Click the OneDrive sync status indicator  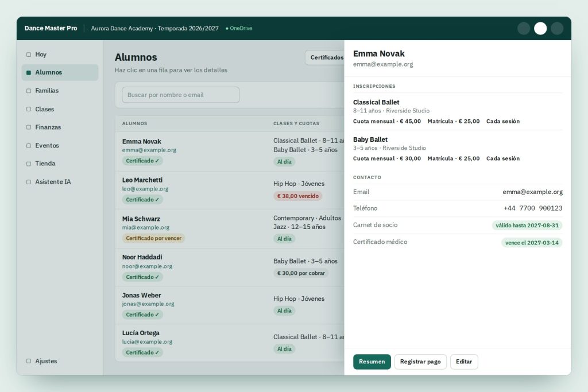tap(239, 28)
